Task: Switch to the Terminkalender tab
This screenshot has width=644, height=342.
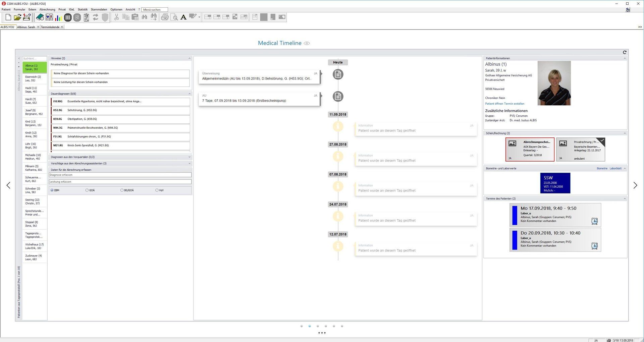Action: point(50,27)
